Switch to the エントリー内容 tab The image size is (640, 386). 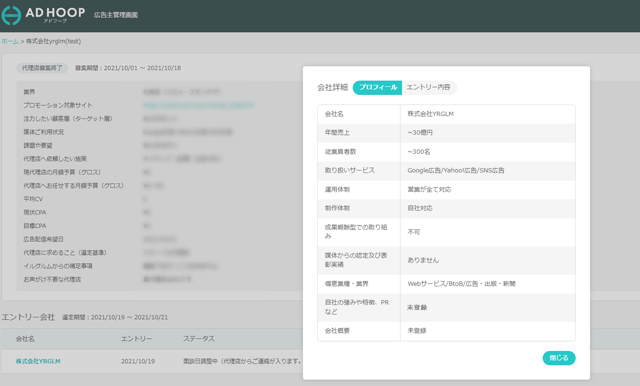pyautogui.click(x=429, y=87)
